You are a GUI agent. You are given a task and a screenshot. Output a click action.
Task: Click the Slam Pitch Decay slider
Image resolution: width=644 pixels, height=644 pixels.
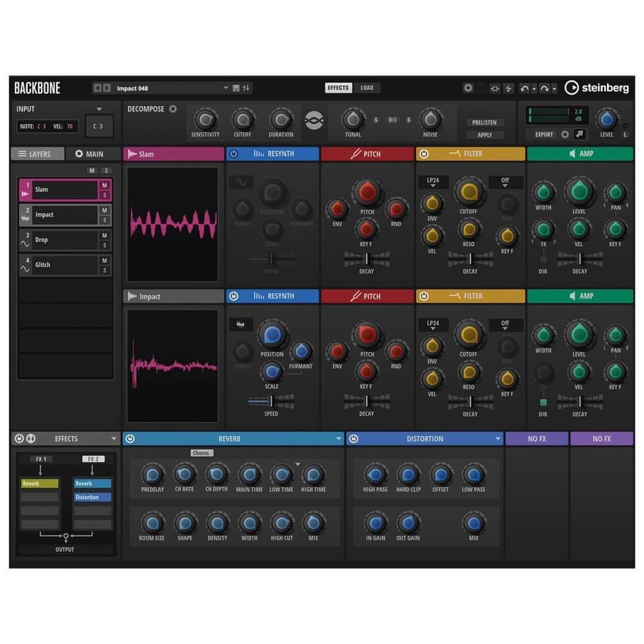(x=367, y=259)
